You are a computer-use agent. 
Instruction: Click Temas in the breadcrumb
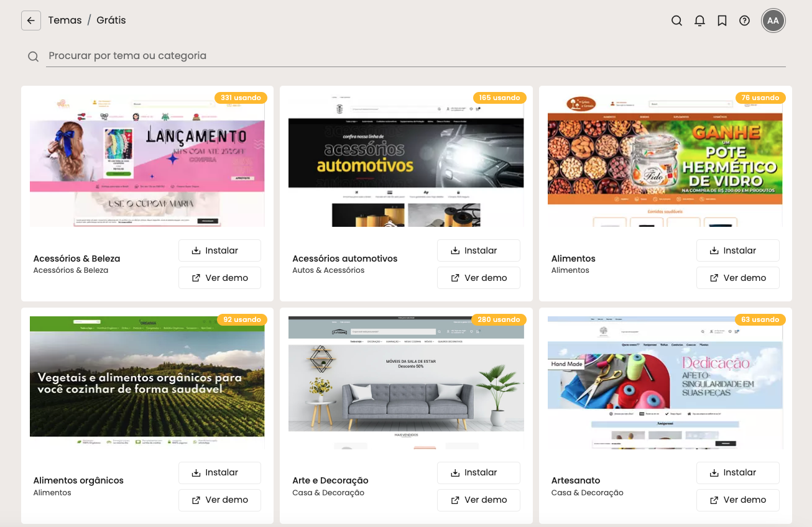(x=65, y=21)
